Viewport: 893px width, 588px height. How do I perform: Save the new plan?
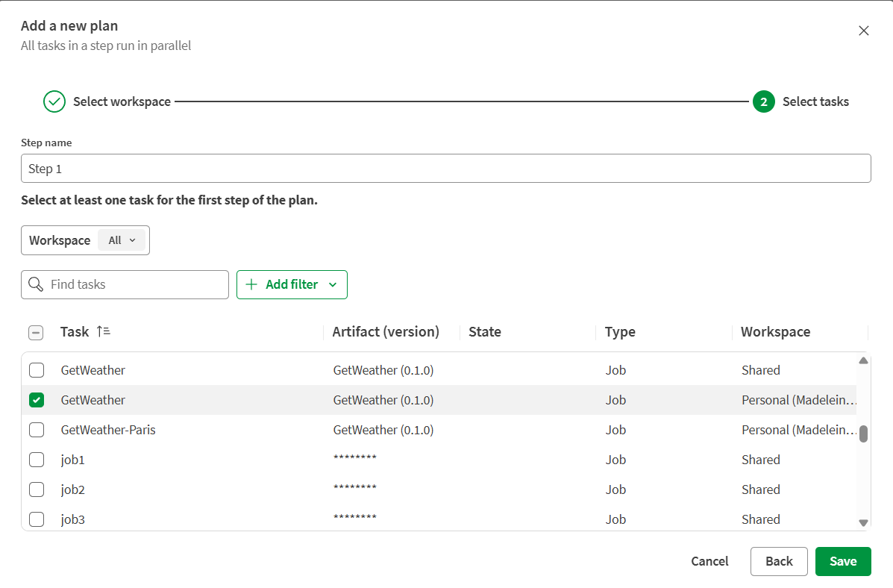pos(843,561)
